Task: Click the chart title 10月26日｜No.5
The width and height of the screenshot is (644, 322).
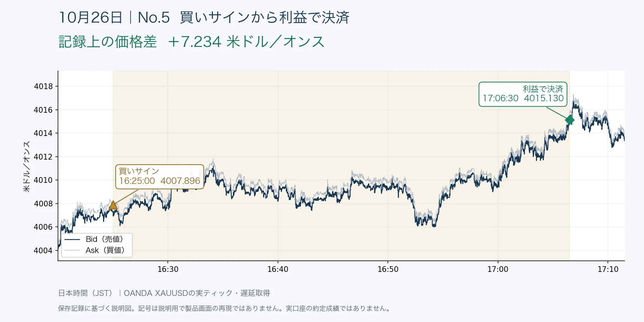Action: click(114, 17)
